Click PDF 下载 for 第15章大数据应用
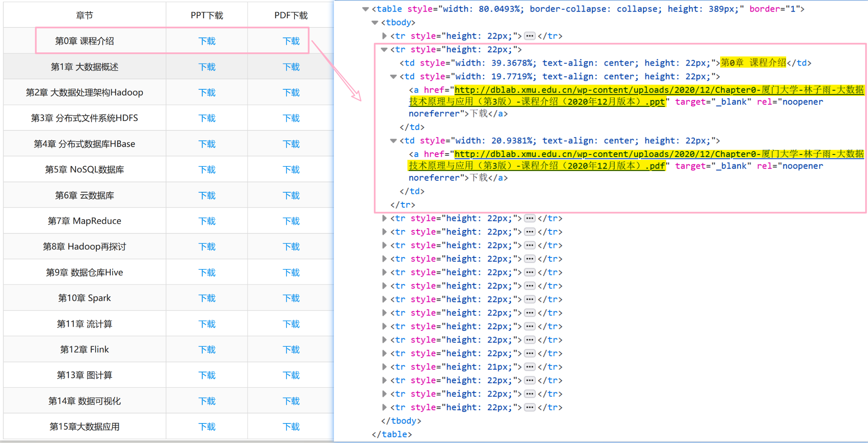 click(x=291, y=426)
